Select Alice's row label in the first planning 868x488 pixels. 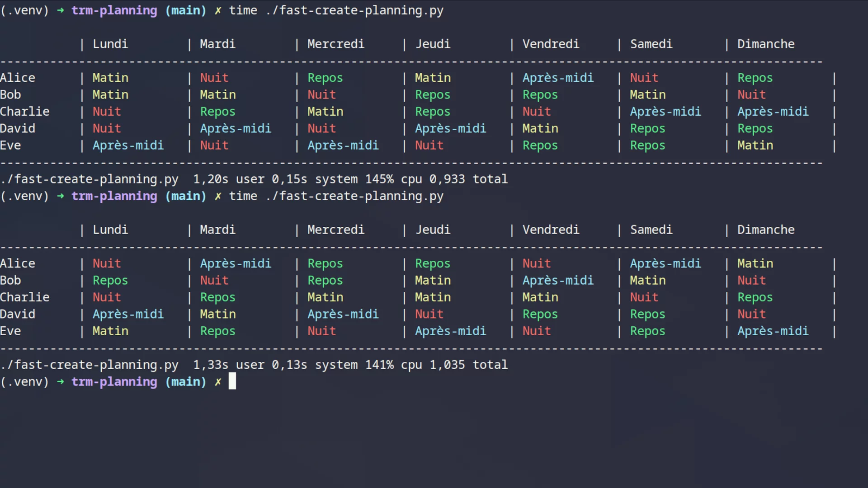pyautogui.click(x=18, y=77)
